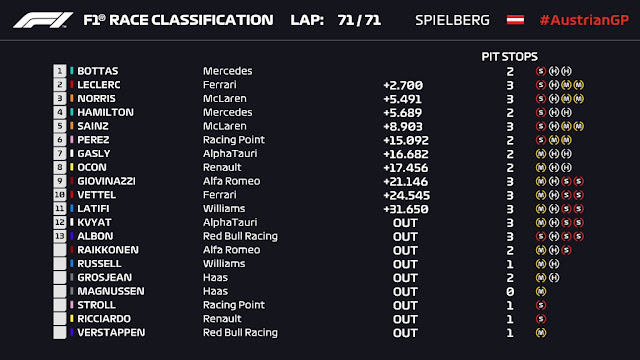The width and height of the screenshot is (640, 360).
Task: Click Magnussen's single medium tyre icon
Action: 541,291
